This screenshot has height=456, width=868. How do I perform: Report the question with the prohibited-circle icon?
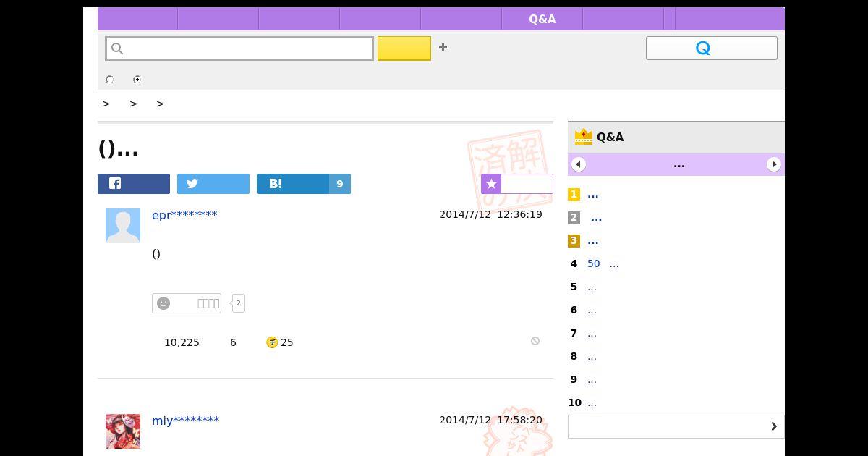[x=535, y=341]
